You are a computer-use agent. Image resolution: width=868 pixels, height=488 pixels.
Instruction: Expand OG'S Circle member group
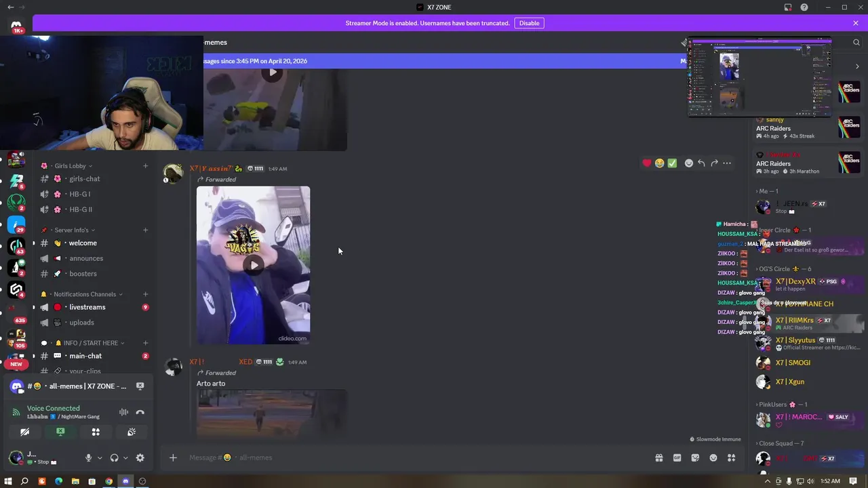coord(785,269)
